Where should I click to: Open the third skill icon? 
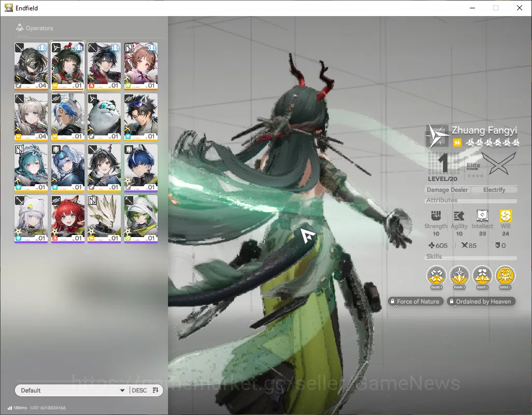pyautogui.click(x=482, y=275)
